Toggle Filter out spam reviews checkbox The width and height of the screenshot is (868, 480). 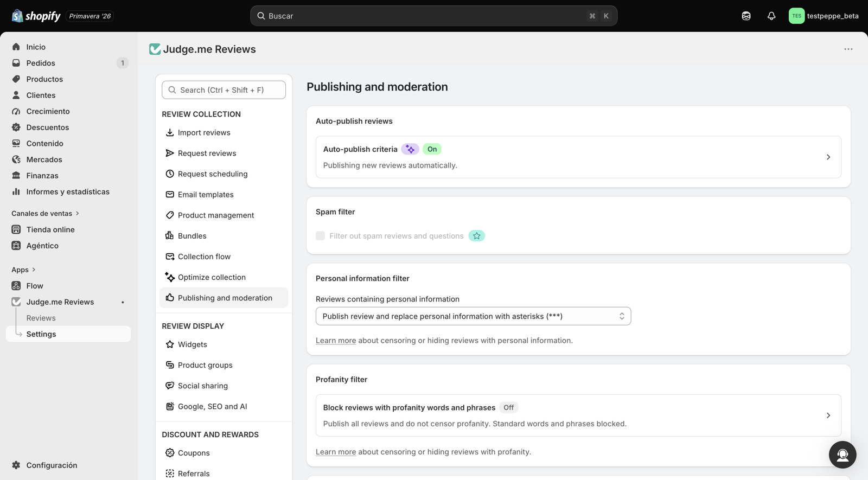pyautogui.click(x=320, y=236)
